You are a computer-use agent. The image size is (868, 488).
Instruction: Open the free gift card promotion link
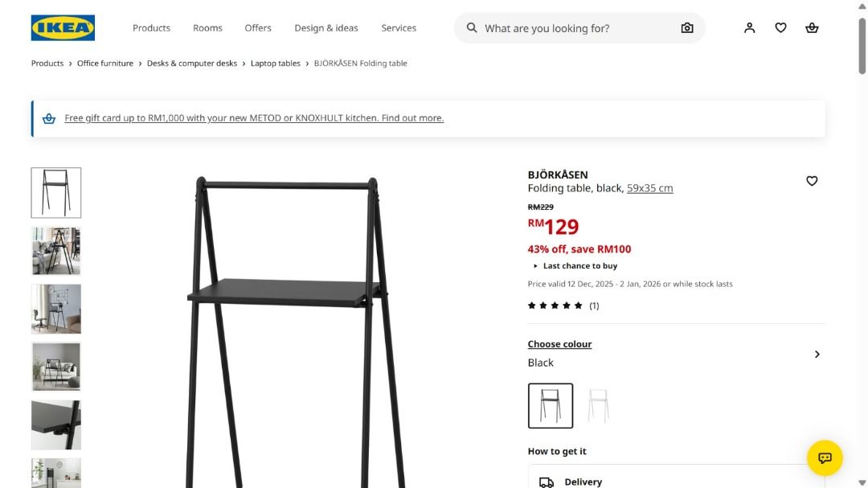click(x=254, y=118)
